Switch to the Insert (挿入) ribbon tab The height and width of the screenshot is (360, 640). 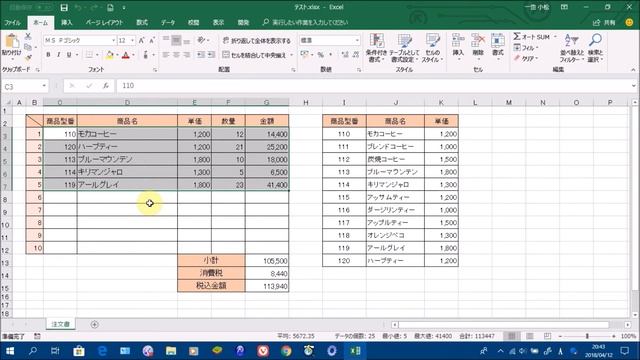point(67,22)
